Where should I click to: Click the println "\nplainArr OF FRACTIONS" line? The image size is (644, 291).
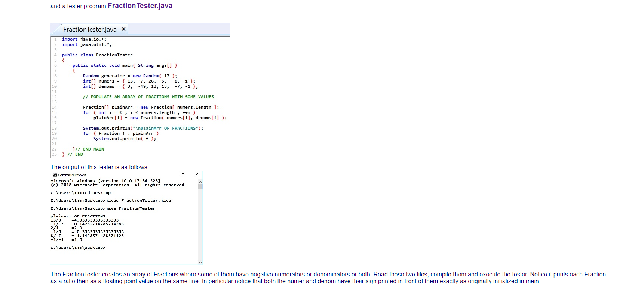point(143,128)
